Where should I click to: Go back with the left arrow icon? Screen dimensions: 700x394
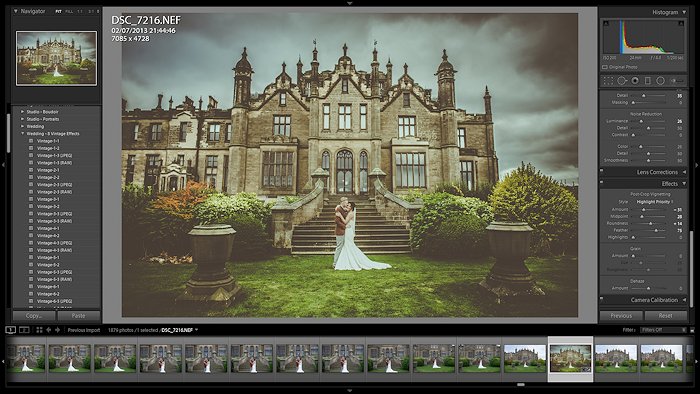[49, 330]
